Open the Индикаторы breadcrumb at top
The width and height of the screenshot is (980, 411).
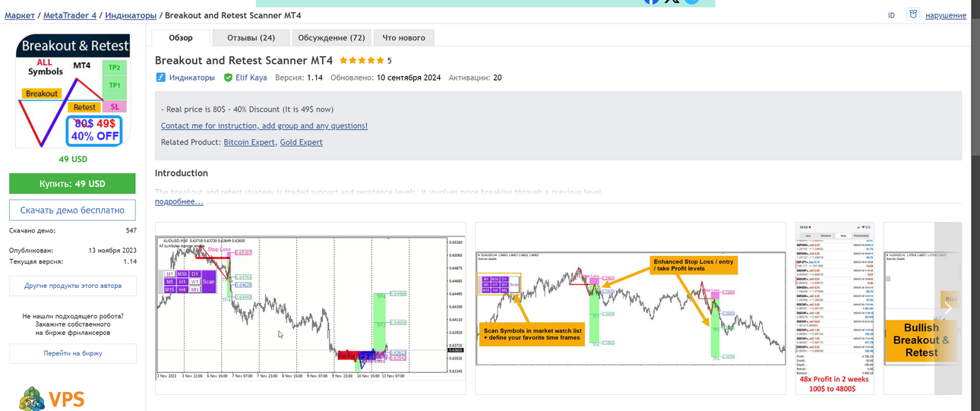click(x=131, y=15)
